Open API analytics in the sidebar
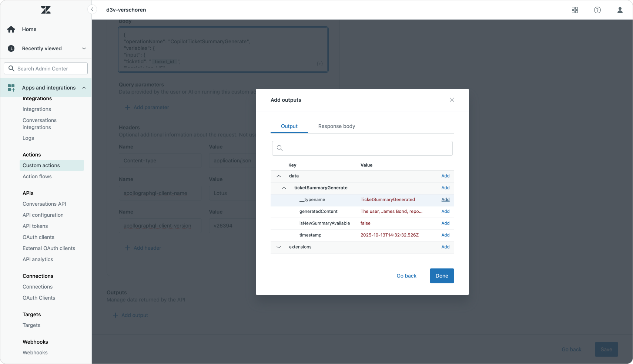The height and width of the screenshot is (364, 633). 38,259
